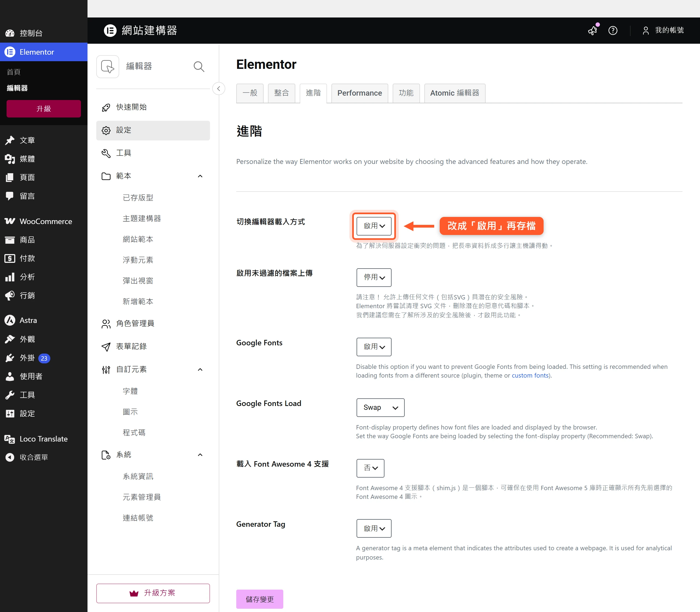Open 已存版型 under 範本
The image size is (700, 612).
tap(138, 198)
